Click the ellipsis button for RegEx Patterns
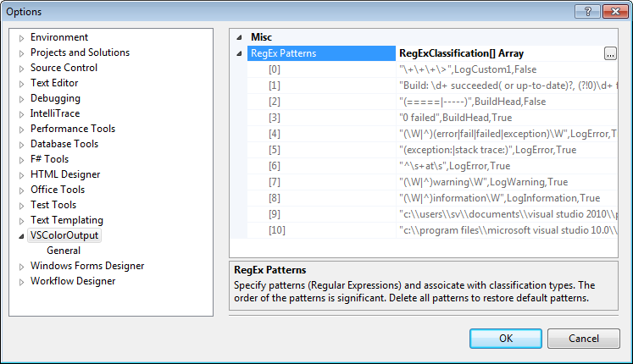Viewport: 633px width, 364px height. [610, 53]
